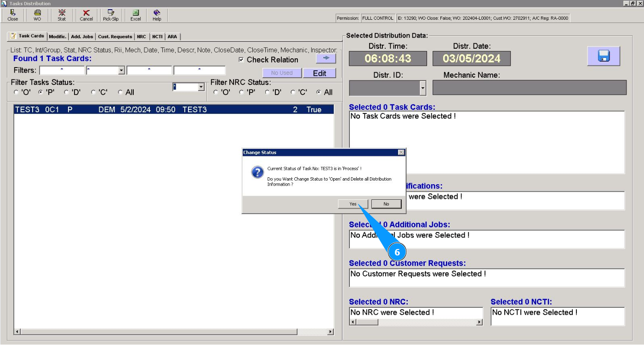Image resolution: width=644 pixels, height=345 pixels.
Task: Click the Stat toolbar icon
Action: 62,15
